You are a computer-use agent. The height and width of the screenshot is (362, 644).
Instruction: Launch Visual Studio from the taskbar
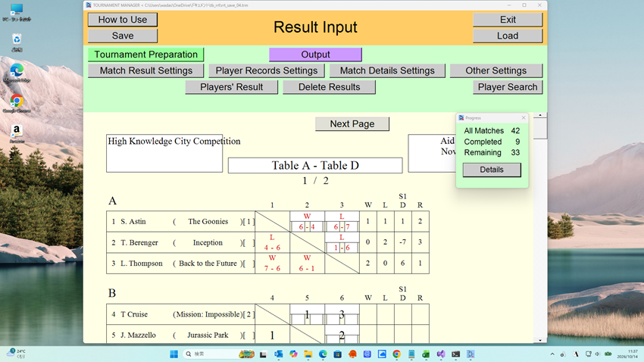coord(441,354)
